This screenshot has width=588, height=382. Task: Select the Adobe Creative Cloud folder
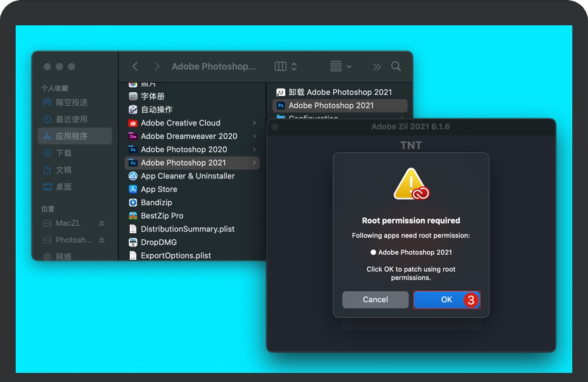192,123
